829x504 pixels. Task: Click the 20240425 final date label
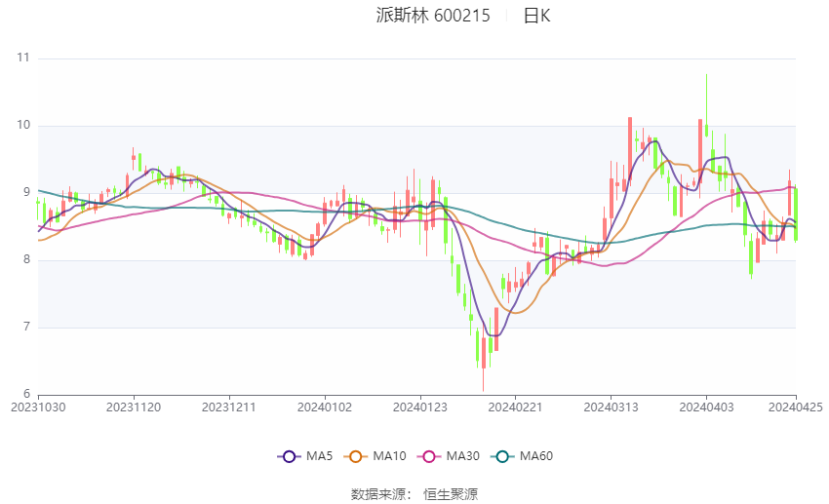coord(795,407)
